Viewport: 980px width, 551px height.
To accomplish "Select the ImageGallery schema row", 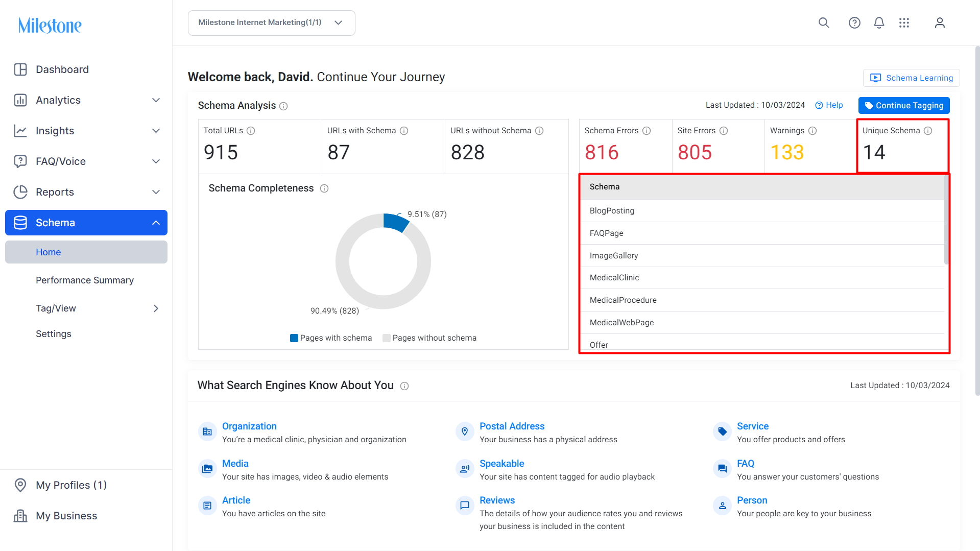I will (762, 256).
